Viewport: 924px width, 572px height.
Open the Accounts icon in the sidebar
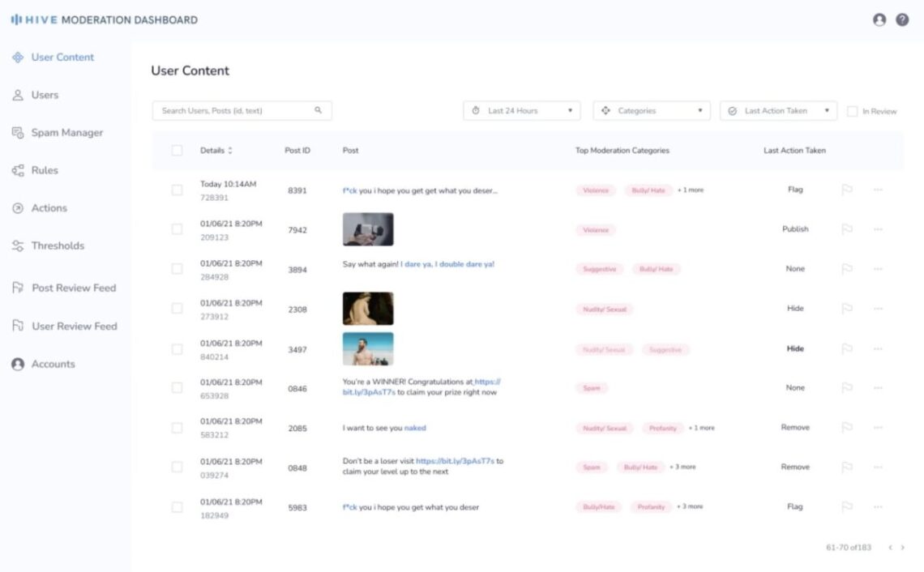coord(18,364)
